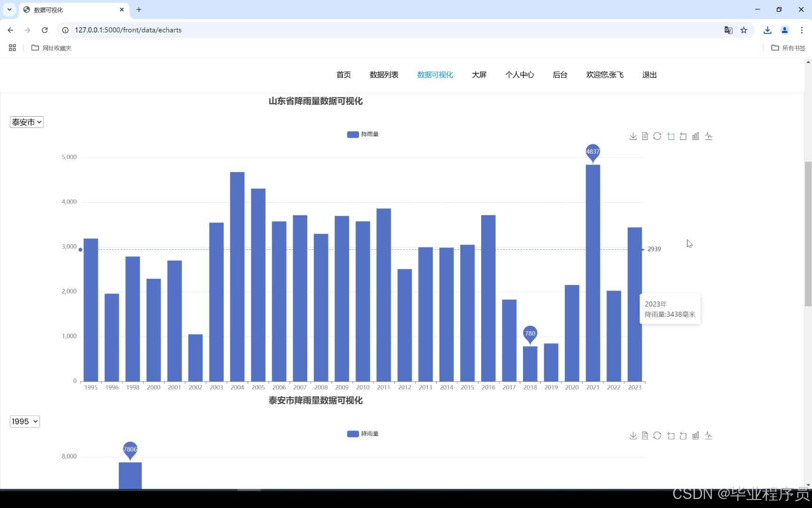Image resolution: width=812 pixels, height=508 pixels.
Task: Open data view for the bottom chart
Action: point(645,436)
